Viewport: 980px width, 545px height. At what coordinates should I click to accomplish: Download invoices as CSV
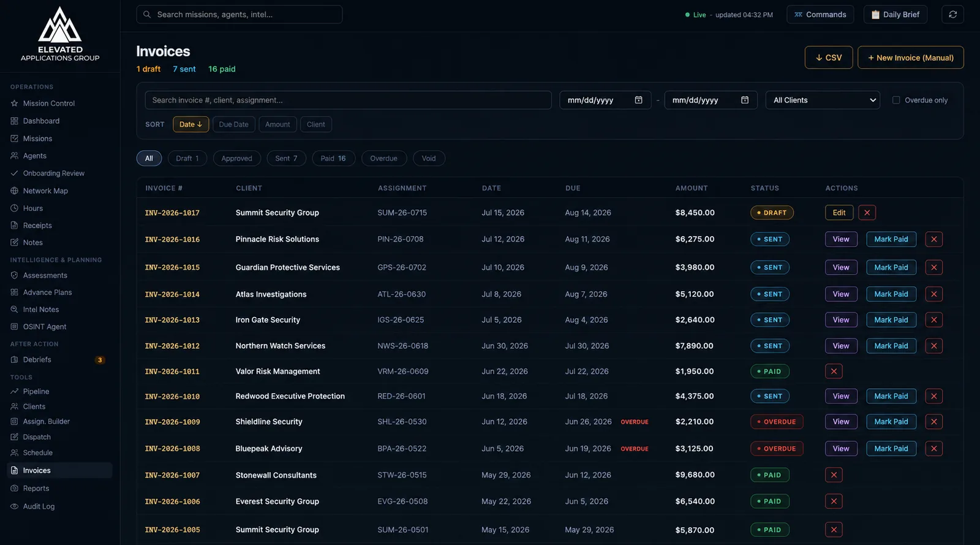[x=829, y=58]
